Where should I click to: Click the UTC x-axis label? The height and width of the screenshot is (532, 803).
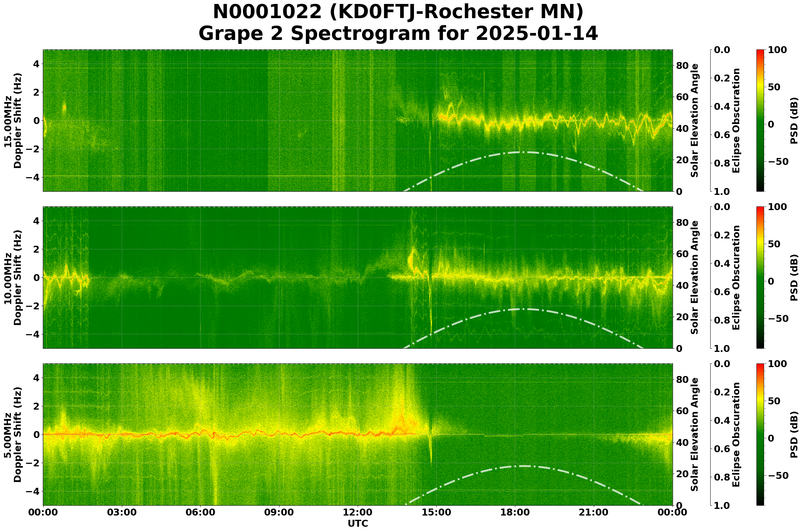[357, 523]
